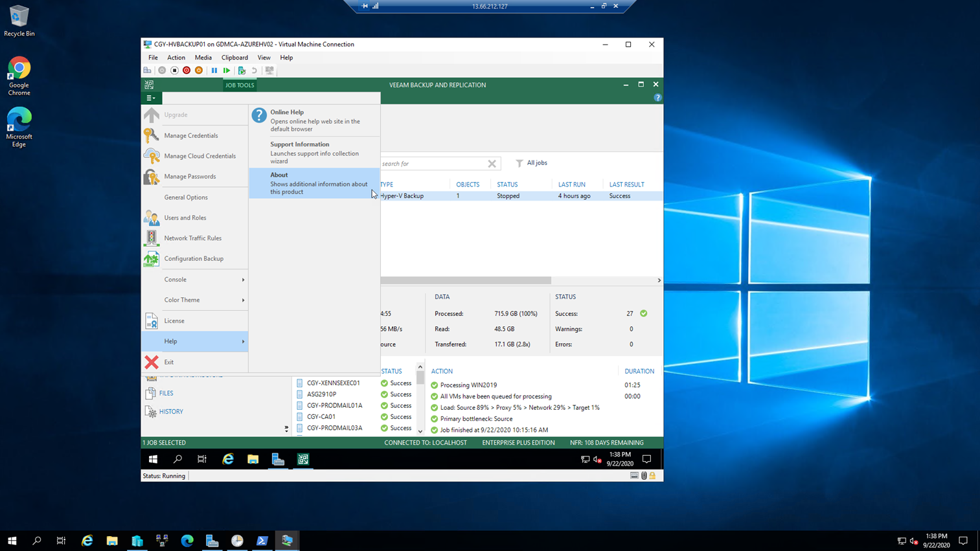Screen dimensions: 980x551
Task: Open the Veeam main menu hamburger button
Action: [151, 98]
